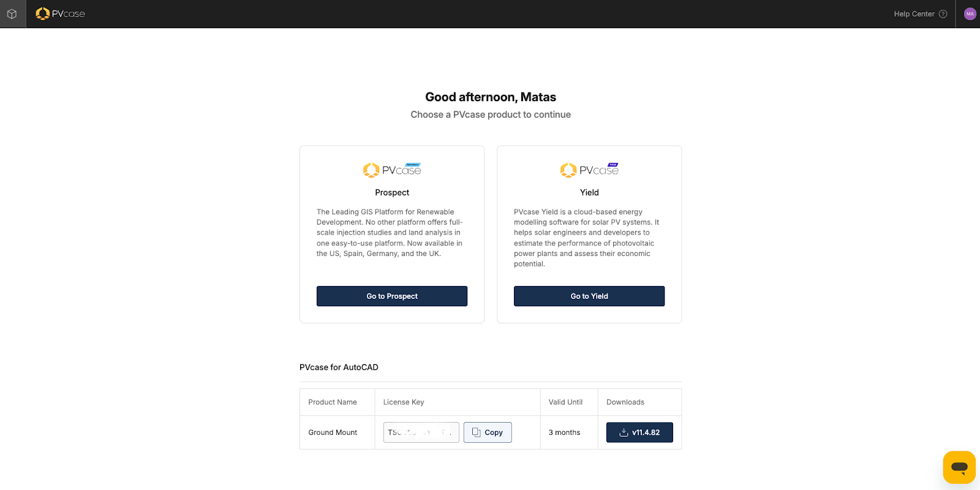
Task: Open the MA user avatar menu
Action: pyautogui.click(x=970, y=14)
